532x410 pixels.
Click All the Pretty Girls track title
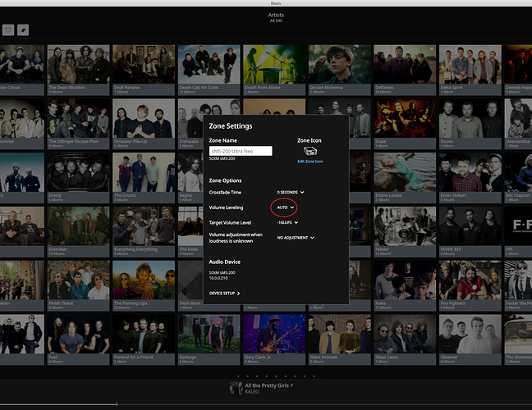pos(267,385)
